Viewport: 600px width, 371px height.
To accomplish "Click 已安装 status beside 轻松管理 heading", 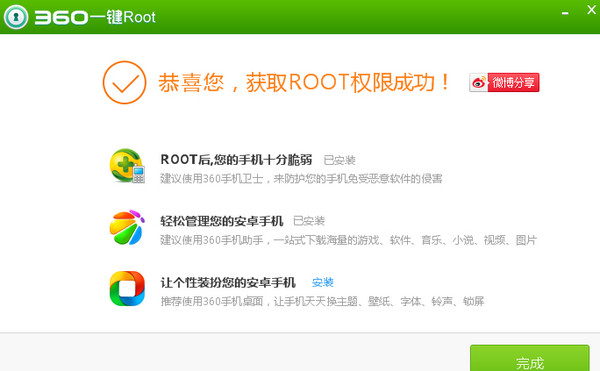I will pos(309,221).
